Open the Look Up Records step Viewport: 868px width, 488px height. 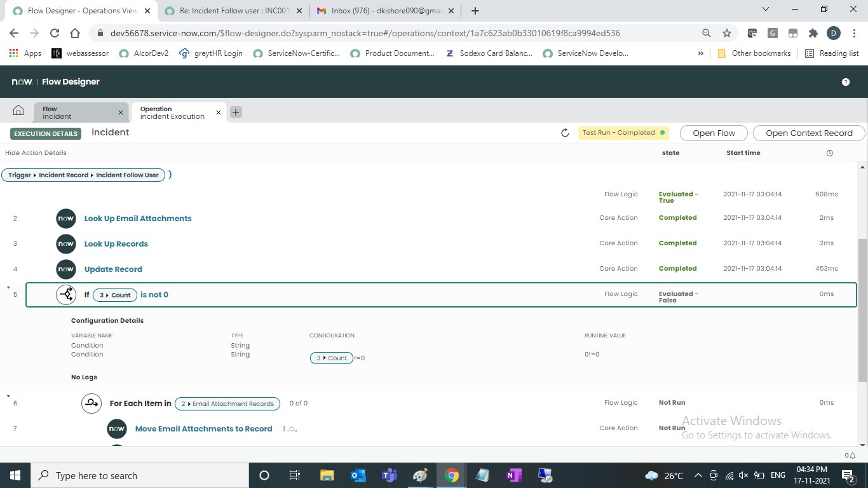point(116,244)
